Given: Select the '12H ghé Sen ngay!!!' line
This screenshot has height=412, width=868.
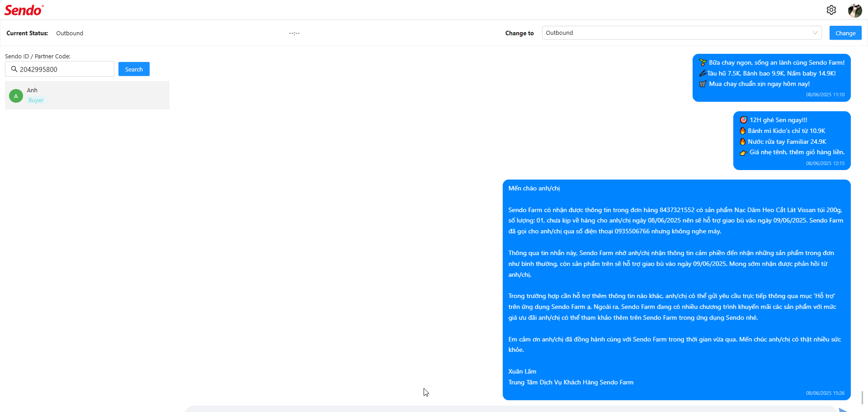Looking at the screenshot, I should pyautogui.click(x=774, y=120).
